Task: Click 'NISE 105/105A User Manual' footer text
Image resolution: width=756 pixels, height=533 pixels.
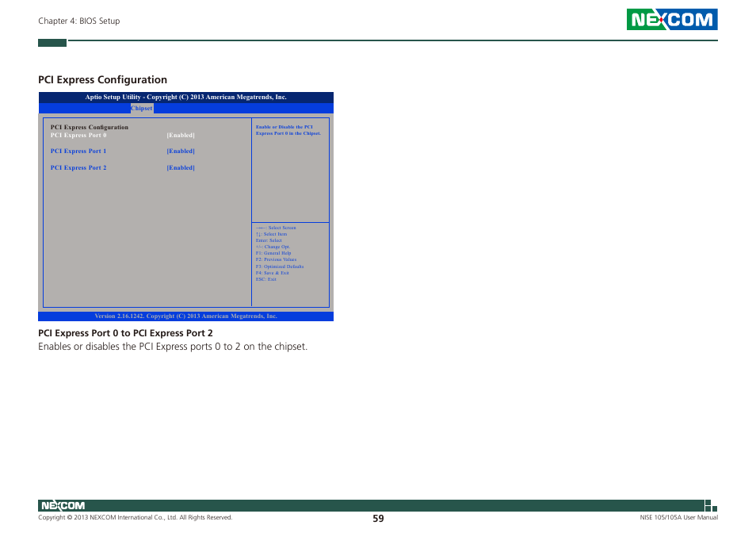Action: tap(679, 518)
